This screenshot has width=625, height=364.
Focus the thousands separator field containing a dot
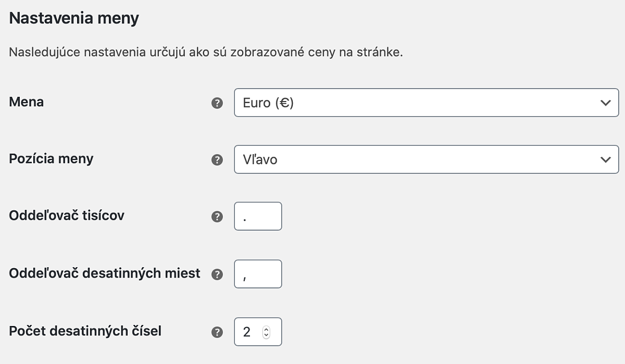(x=258, y=216)
